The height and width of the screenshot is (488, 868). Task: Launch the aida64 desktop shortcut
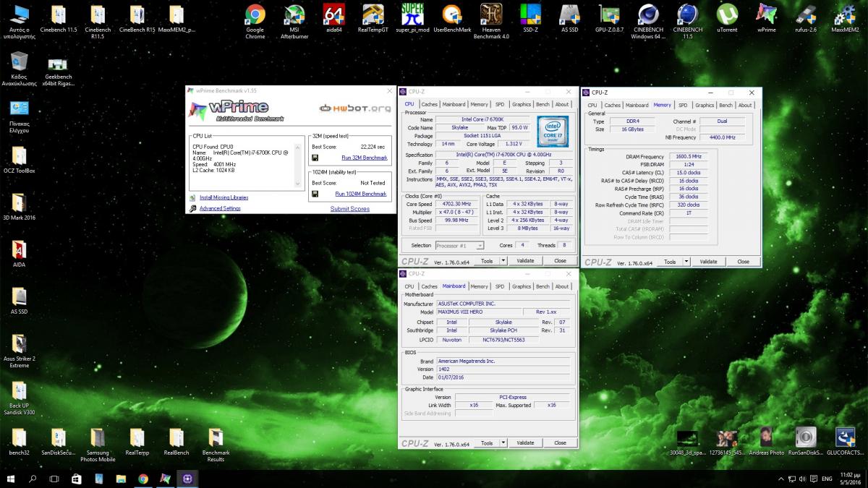coord(333,19)
